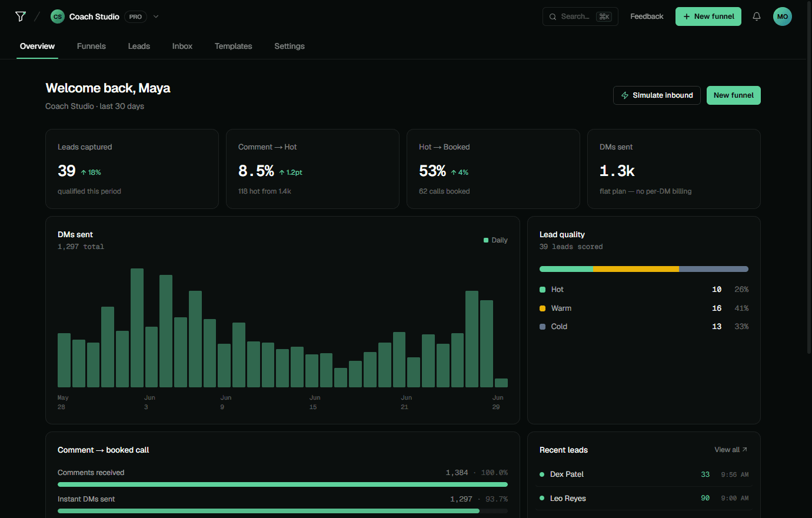This screenshot has width=812, height=518.
Task: Click the 4% up-arrow trend indicator
Action: point(460,172)
